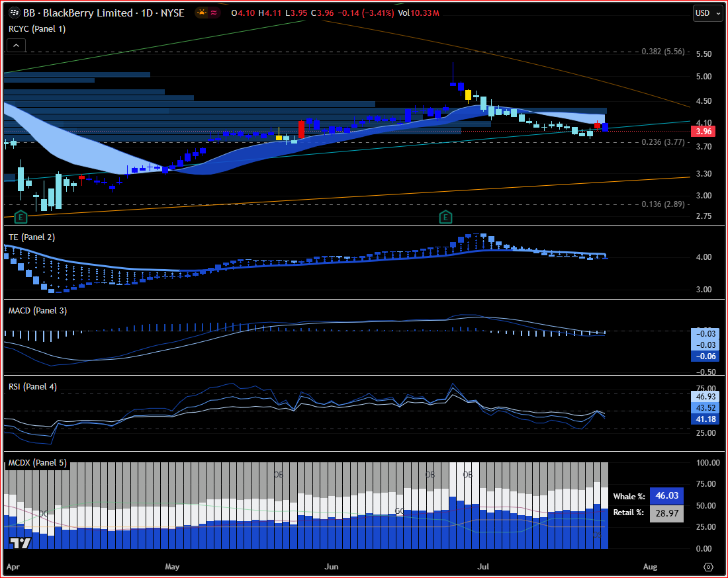Click the BlackBerry logo icon
The width and height of the screenshot is (728, 578).
(15, 13)
